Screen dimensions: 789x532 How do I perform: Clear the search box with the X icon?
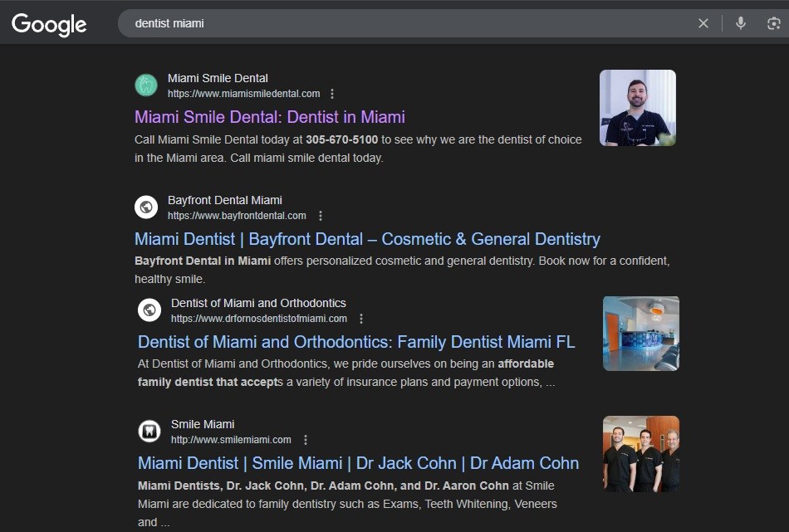703,23
